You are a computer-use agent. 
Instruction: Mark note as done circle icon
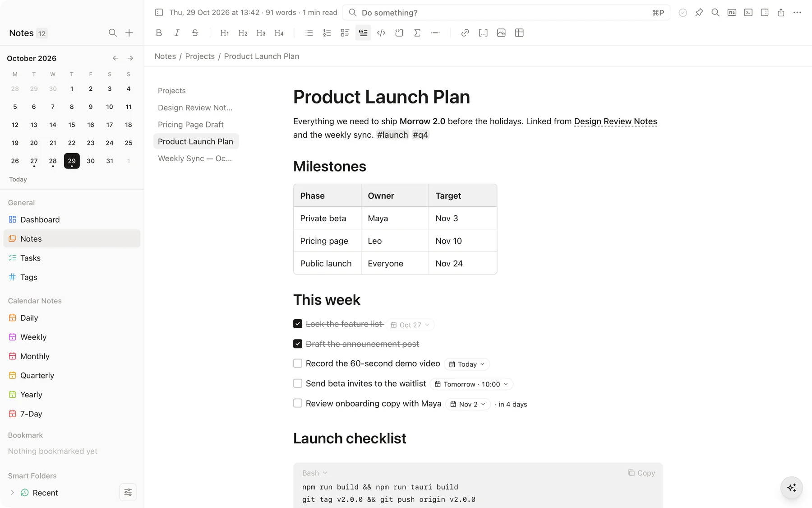click(x=683, y=13)
